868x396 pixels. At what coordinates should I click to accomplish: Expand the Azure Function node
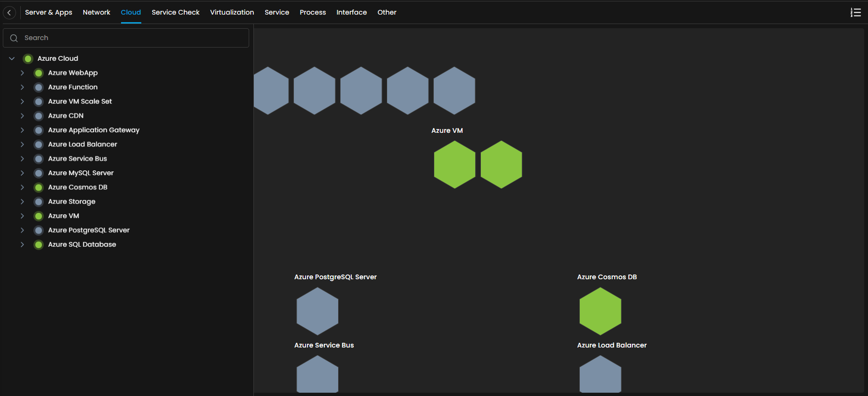22,88
